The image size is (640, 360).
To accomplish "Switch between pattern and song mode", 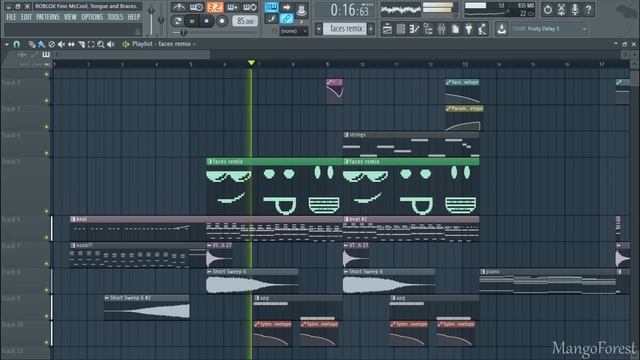I will 178,20.
